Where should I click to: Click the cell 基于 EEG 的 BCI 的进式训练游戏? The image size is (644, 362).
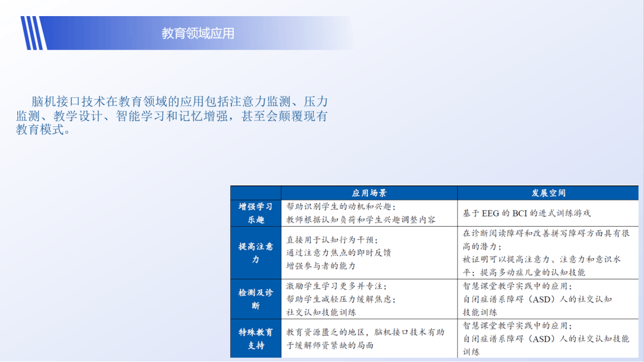click(527, 214)
